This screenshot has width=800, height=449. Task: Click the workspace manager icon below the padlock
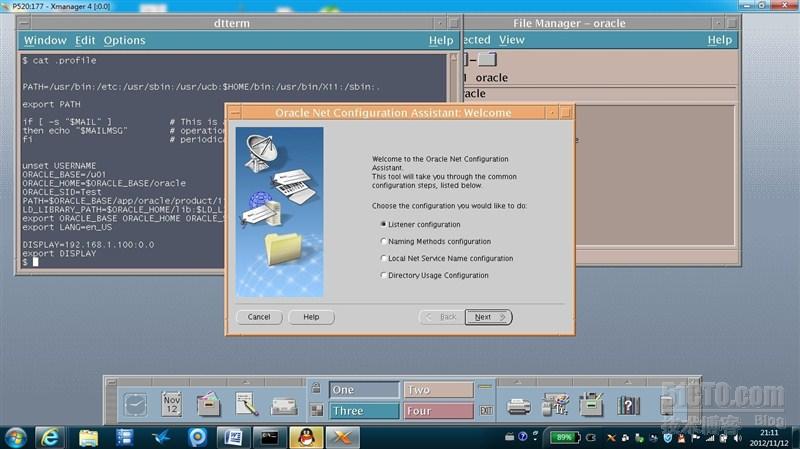click(x=316, y=410)
